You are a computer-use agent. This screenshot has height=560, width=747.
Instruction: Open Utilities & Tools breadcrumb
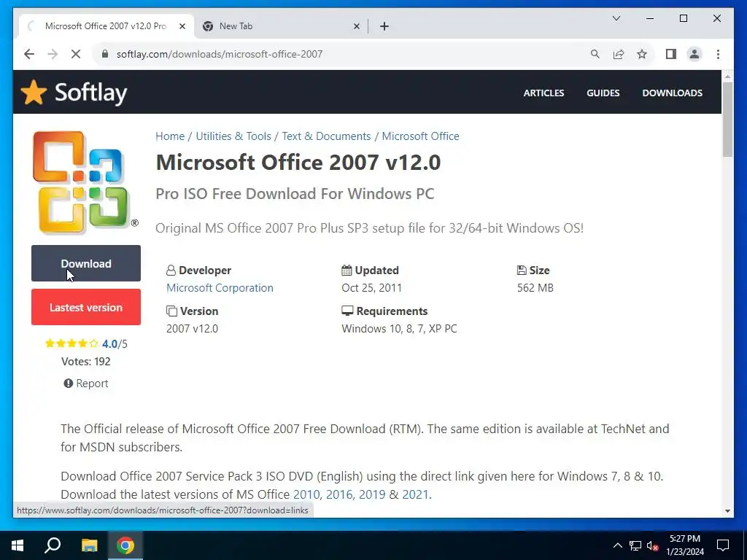click(x=233, y=136)
